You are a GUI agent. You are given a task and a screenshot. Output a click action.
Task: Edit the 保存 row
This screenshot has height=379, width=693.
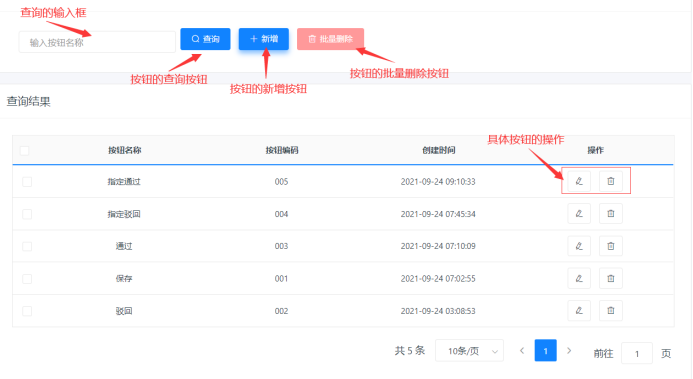(579, 278)
